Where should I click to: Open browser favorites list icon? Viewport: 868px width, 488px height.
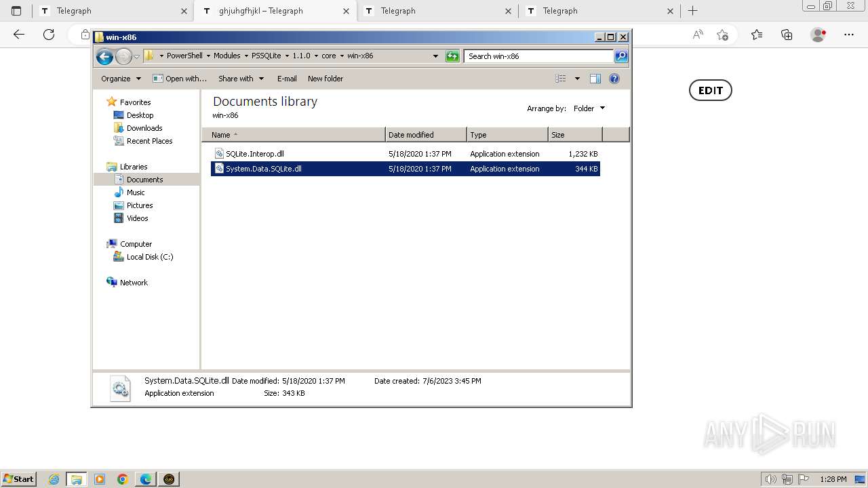757,35
